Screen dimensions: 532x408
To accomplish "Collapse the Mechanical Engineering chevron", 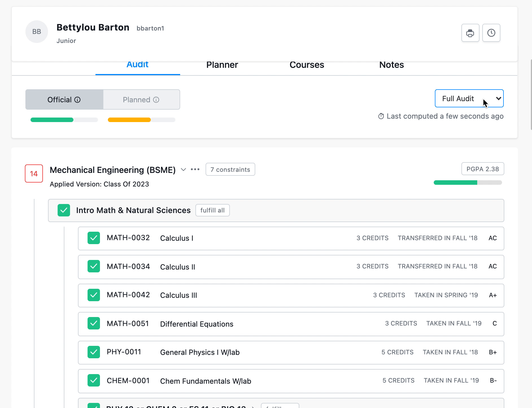I will (x=183, y=170).
